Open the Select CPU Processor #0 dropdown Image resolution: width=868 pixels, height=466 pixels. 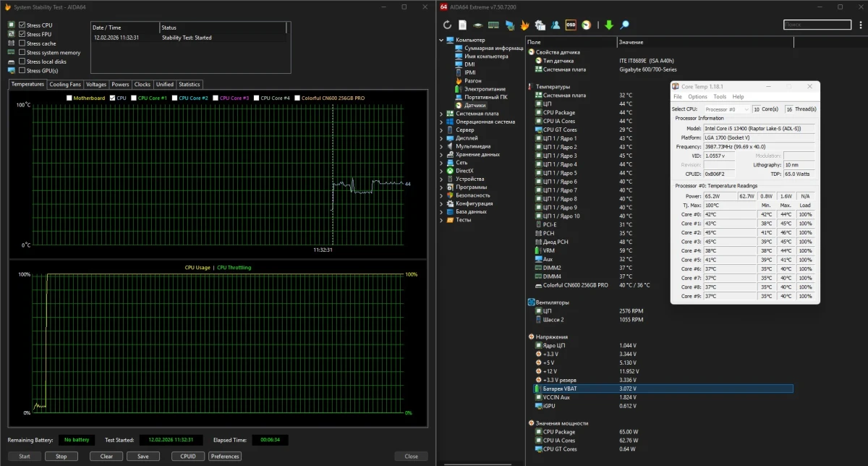[726, 109]
